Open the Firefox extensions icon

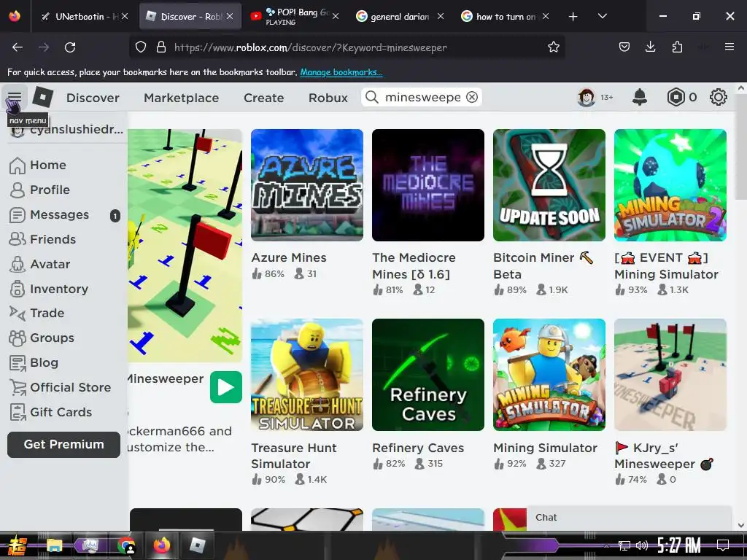677,47
